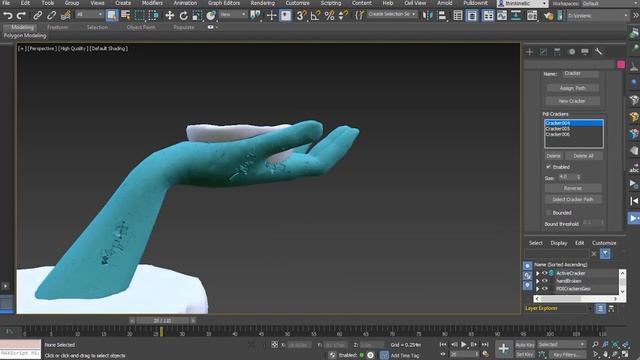Click the New Cracker button

tap(572, 101)
